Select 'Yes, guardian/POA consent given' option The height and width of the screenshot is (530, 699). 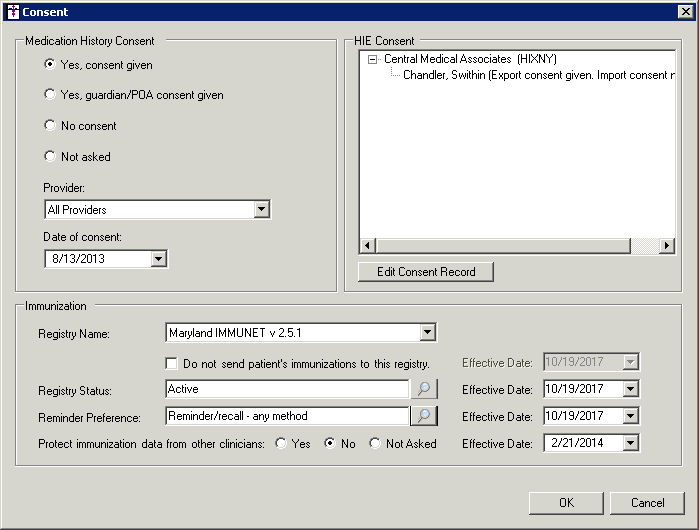coord(50,95)
